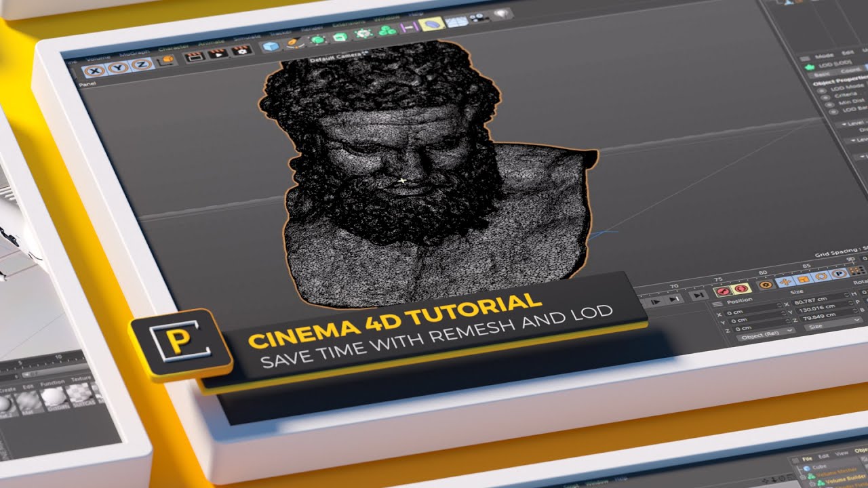Click the green Extrude generator icon

pos(340,37)
